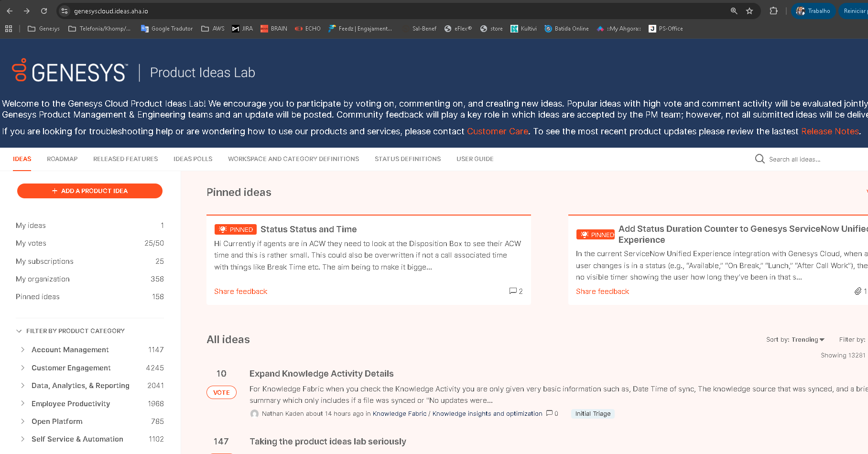Expand Self Service & Automation category
The image size is (868, 454).
coord(22,439)
